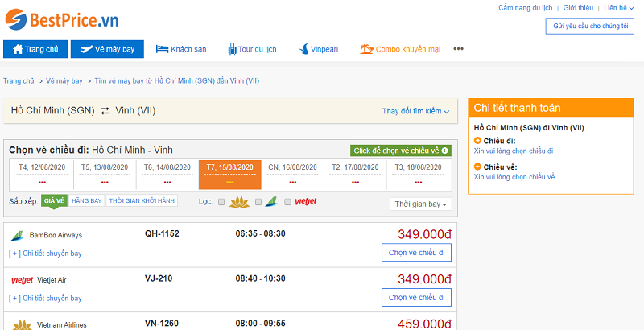Expand the Liên hệ dropdown
The image size is (644, 330).
point(618,8)
